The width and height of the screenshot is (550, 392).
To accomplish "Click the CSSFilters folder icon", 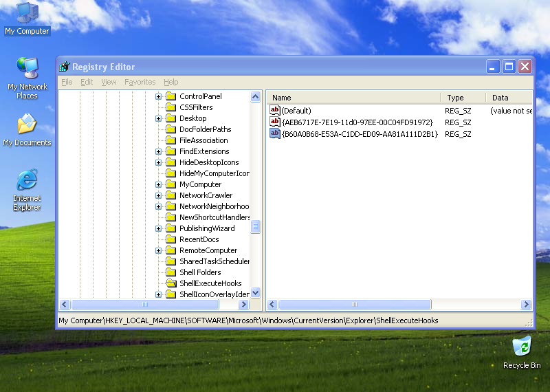I will (x=170, y=107).
